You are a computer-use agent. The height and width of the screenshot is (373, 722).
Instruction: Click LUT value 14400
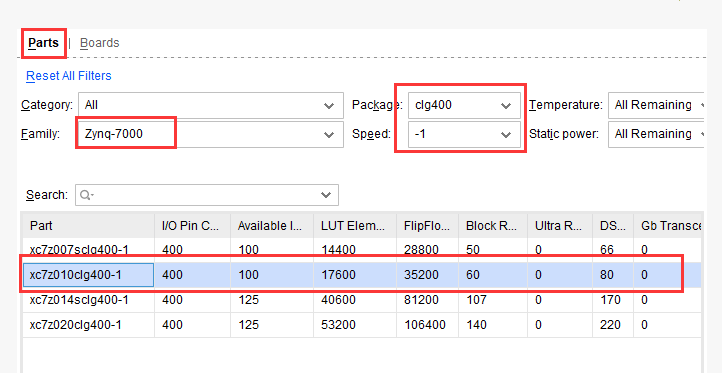pyautogui.click(x=338, y=250)
